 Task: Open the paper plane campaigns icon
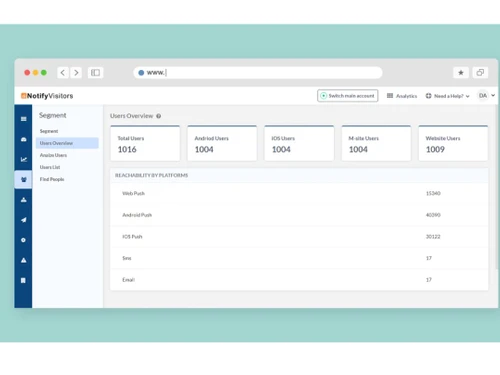[23, 220]
